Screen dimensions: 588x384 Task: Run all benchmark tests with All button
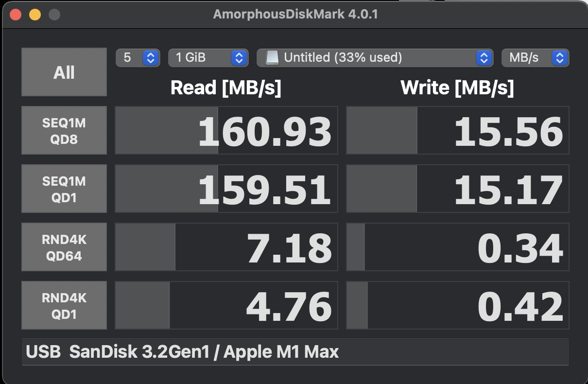(x=64, y=72)
